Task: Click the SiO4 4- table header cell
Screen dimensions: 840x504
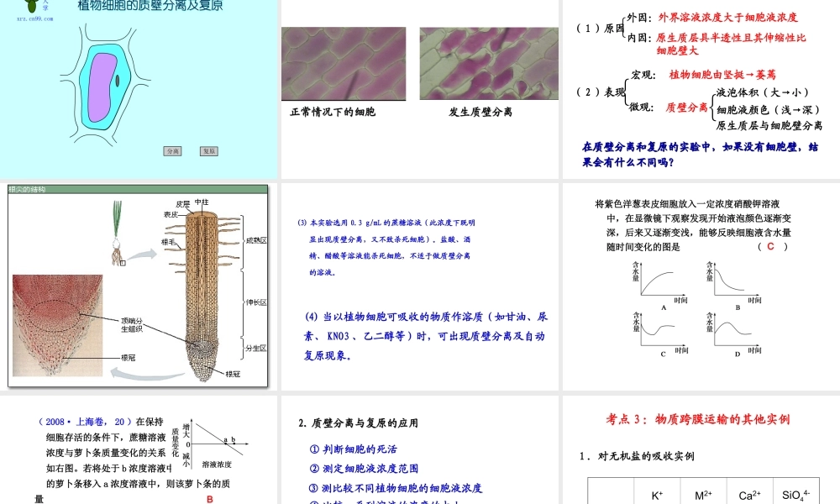Action: click(796, 491)
